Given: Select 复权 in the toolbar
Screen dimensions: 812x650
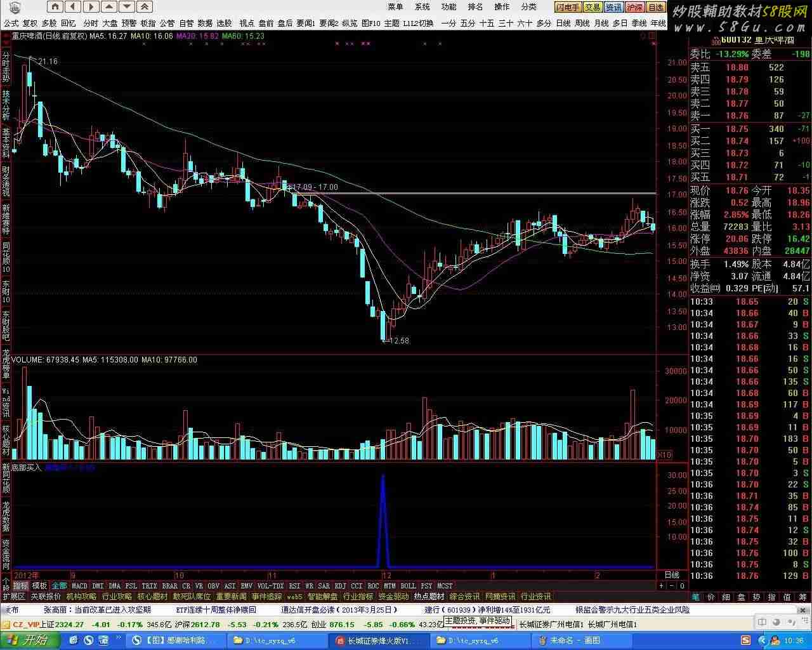Looking at the screenshot, I should 30,23.
